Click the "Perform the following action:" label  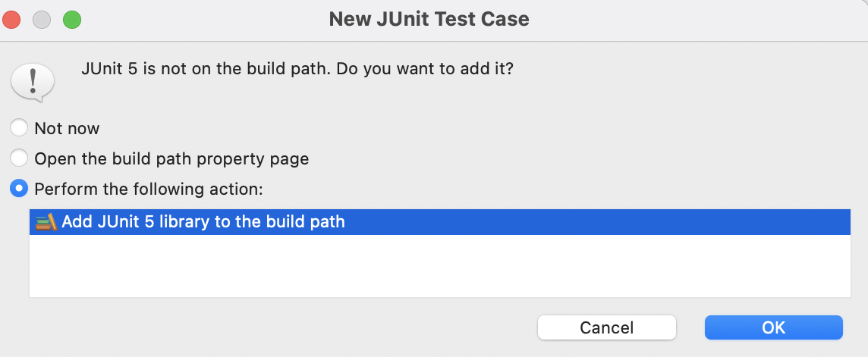[x=149, y=189]
